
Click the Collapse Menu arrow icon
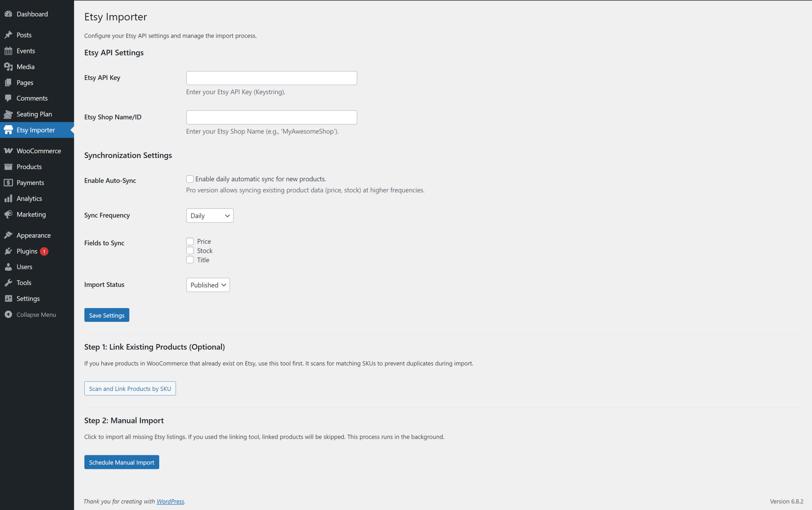coord(9,315)
